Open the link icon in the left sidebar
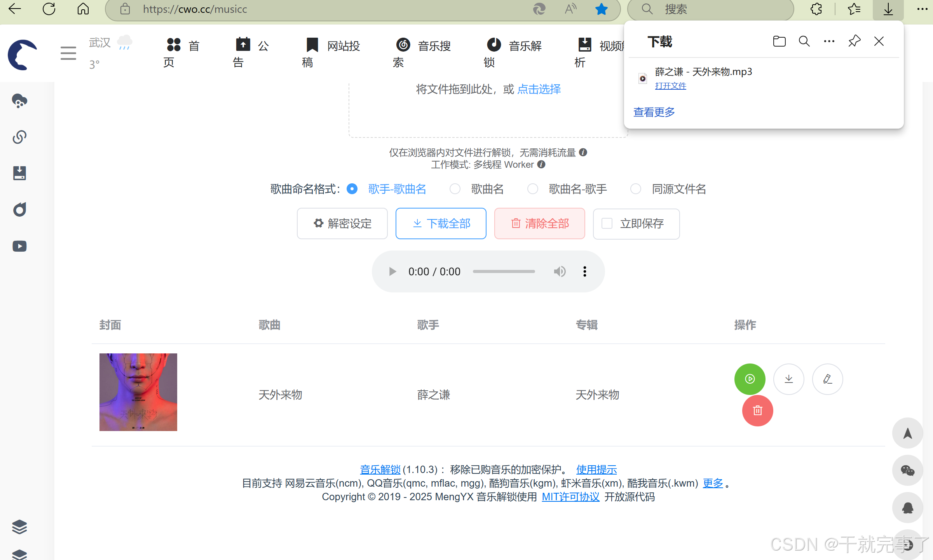This screenshot has width=933, height=560. pos(19,137)
